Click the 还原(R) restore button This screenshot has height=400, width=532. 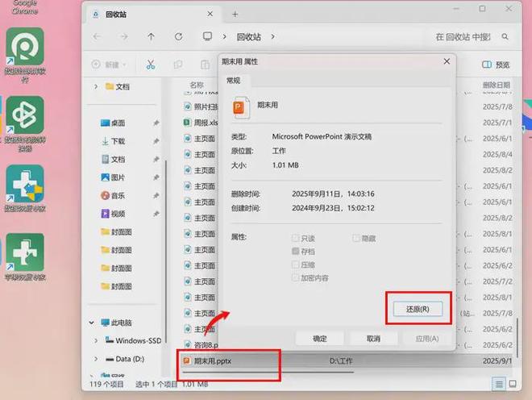coord(418,309)
